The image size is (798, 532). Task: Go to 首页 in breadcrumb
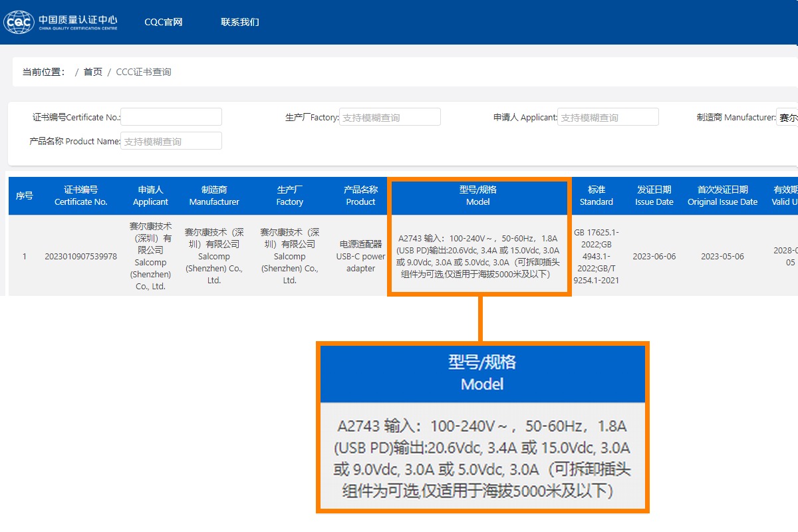coord(93,72)
